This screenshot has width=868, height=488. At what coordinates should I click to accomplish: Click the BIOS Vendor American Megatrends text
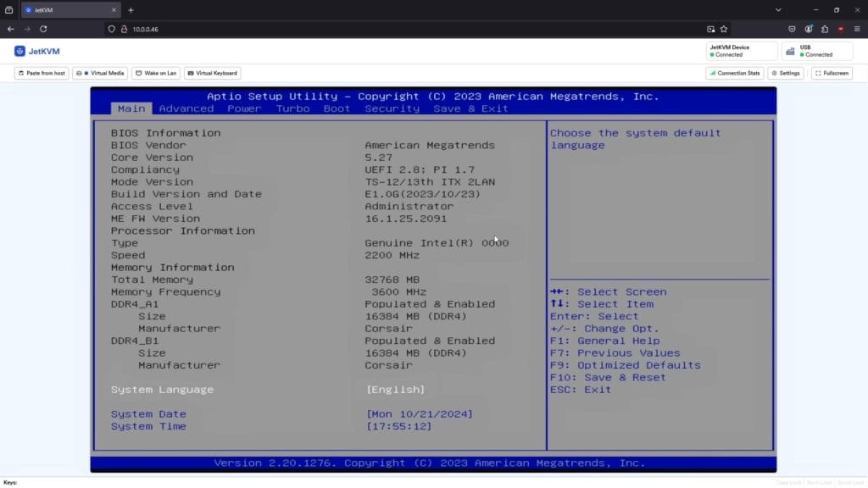click(430, 145)
